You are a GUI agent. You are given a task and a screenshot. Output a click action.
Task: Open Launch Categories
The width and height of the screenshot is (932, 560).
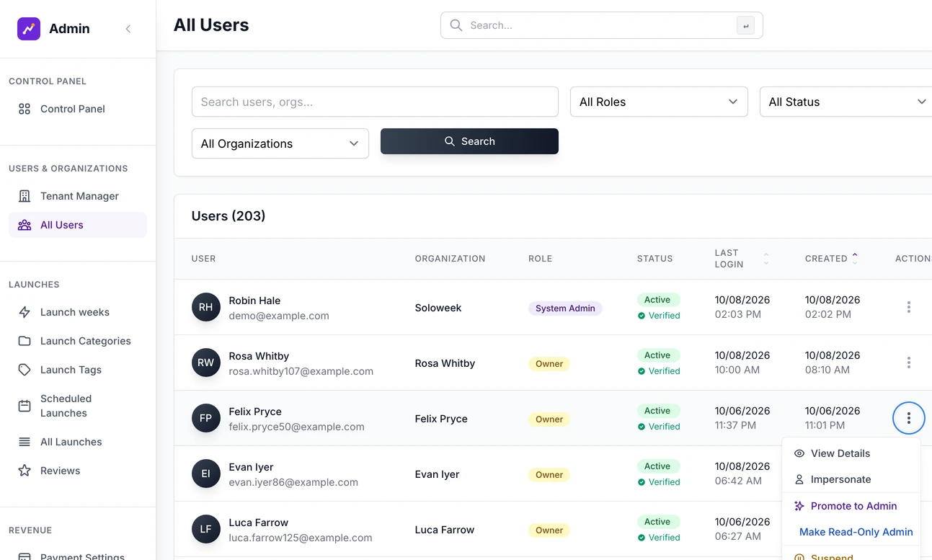click(x=78, y=341)
